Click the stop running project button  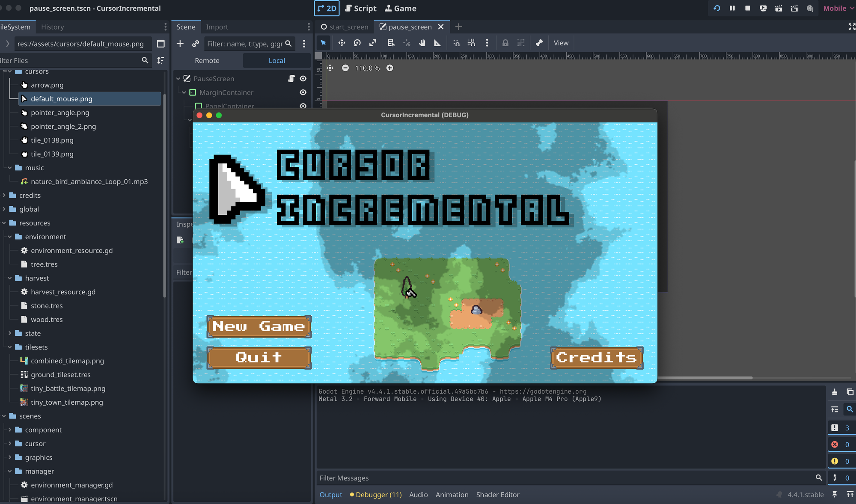[748, 8]
